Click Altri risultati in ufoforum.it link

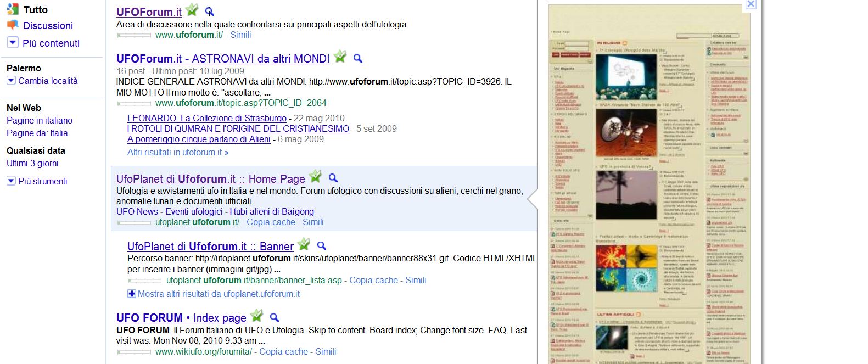(178, 152)
